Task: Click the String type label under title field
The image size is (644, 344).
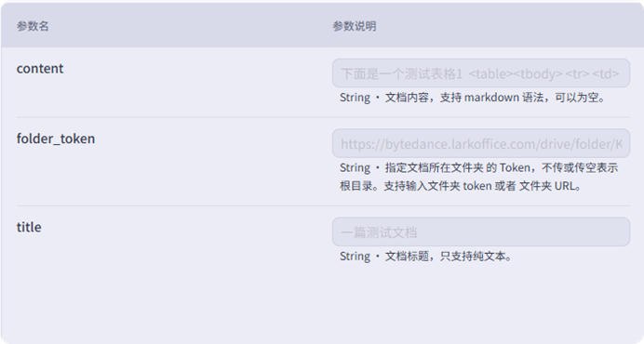Action: pos(355,257)
